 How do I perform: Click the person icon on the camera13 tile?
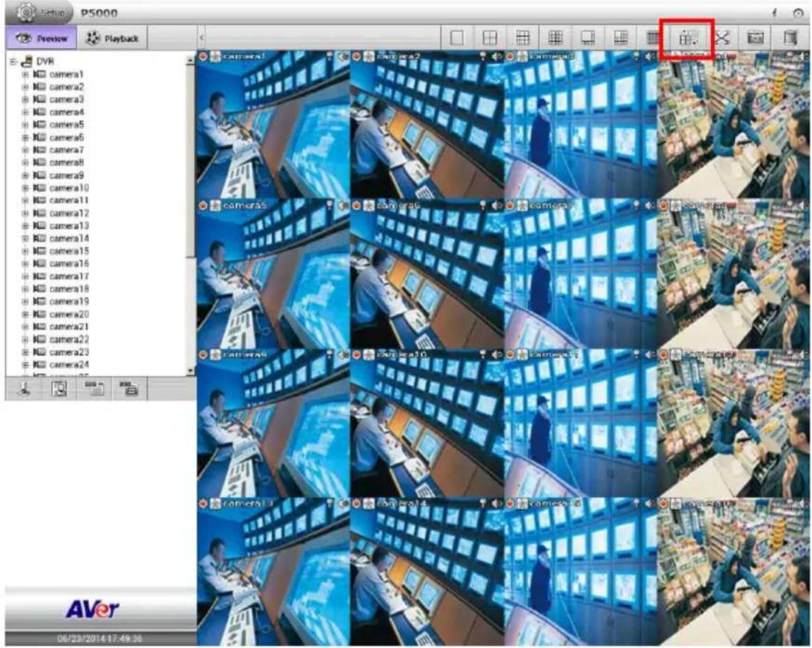[215, 503]
